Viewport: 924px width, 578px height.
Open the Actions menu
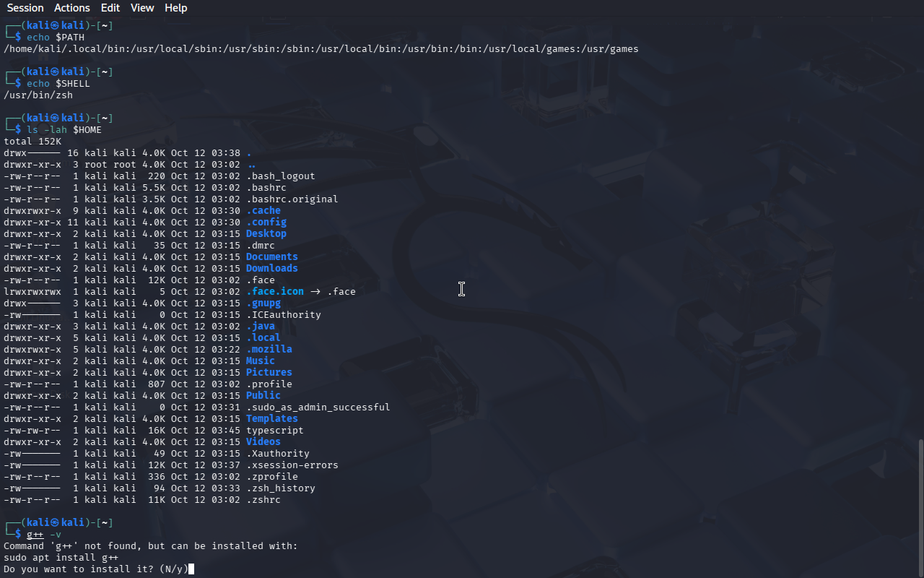coord(72,8)
